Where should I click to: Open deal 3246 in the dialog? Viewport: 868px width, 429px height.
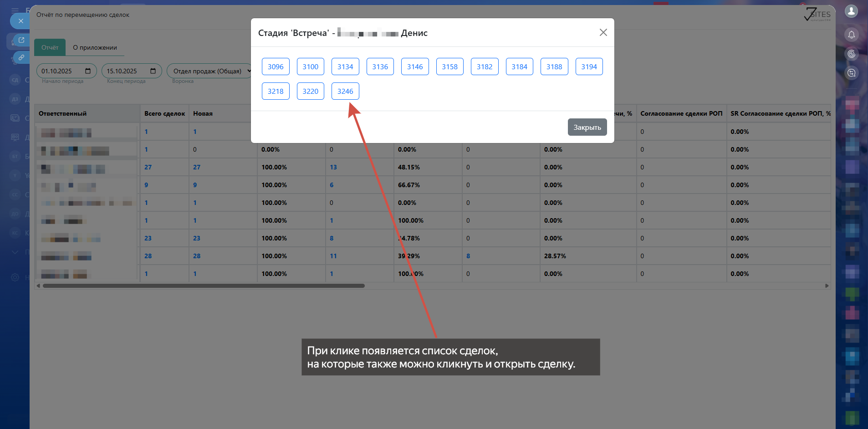(345, 91)
